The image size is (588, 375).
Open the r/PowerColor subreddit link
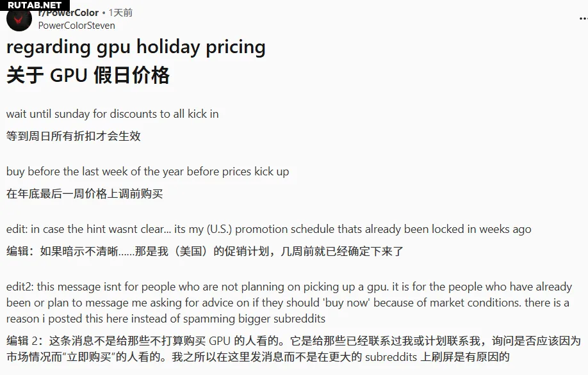(69, 12)
